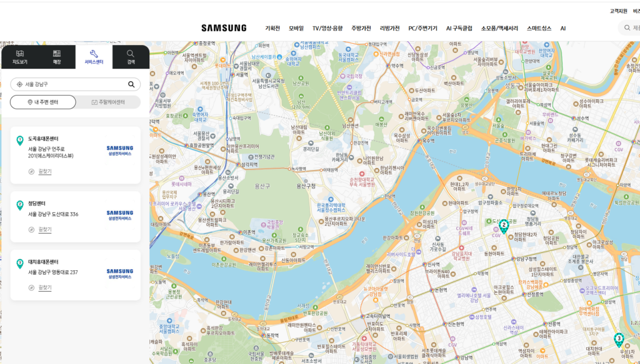This screenshot has height=364, width=640.
Task: Open the 지도보기 map view tab
Action: tap(20, 57)
